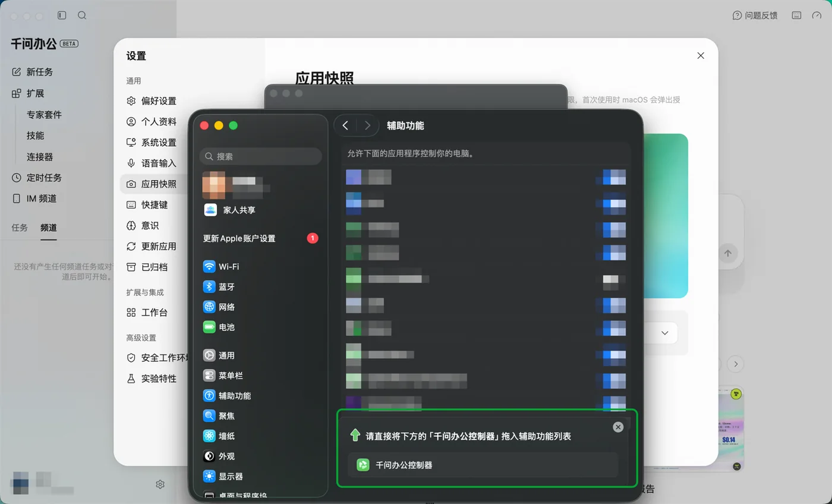
Task: Open the 扩展 section in the sidebar
Action: (29, 93)
